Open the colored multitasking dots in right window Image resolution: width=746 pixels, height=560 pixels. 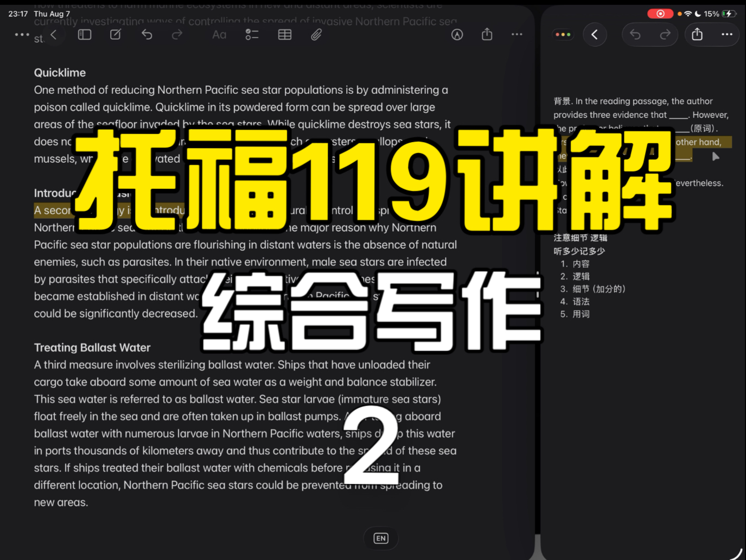tap(563, 35)
